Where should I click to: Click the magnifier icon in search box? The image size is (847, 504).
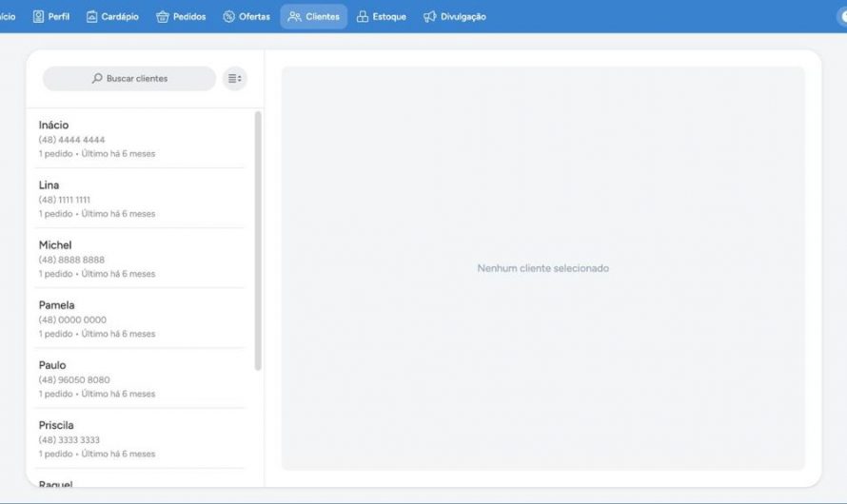coord(97,78)
